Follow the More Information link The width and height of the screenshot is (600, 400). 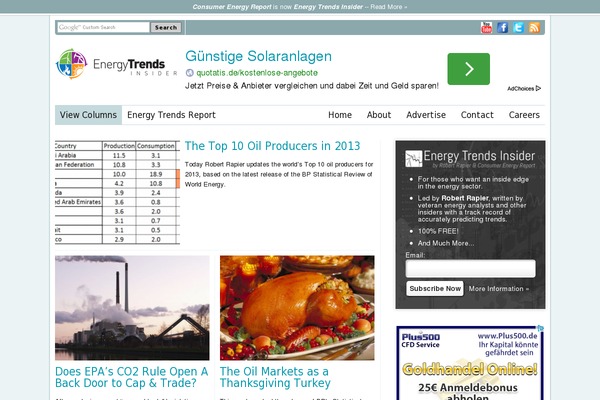pos(499,289)
